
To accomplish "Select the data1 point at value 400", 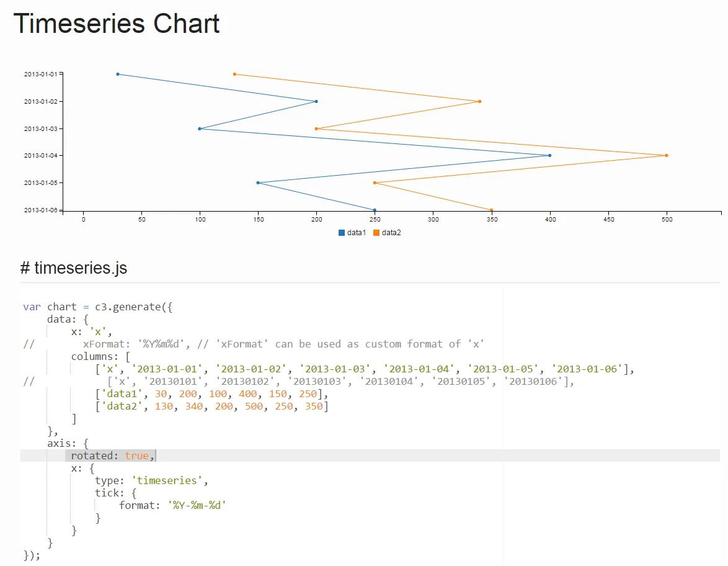I will pos(549,156).
